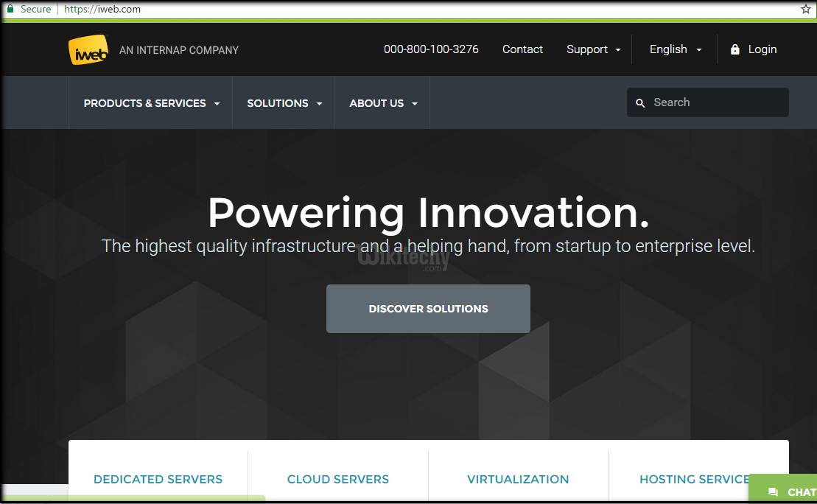Screen dimensions: 817x504
Task: Click the Login link
Action: pos(762,49)
